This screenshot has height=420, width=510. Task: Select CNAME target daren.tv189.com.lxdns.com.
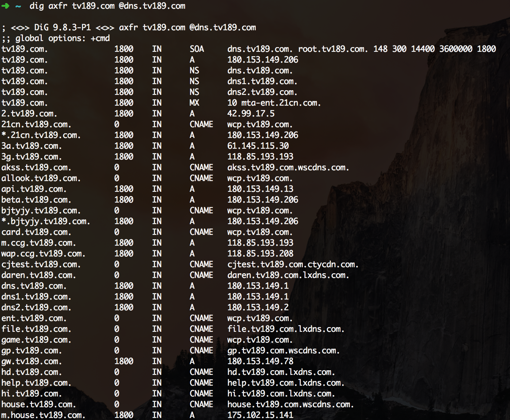[x=288, y=275]
